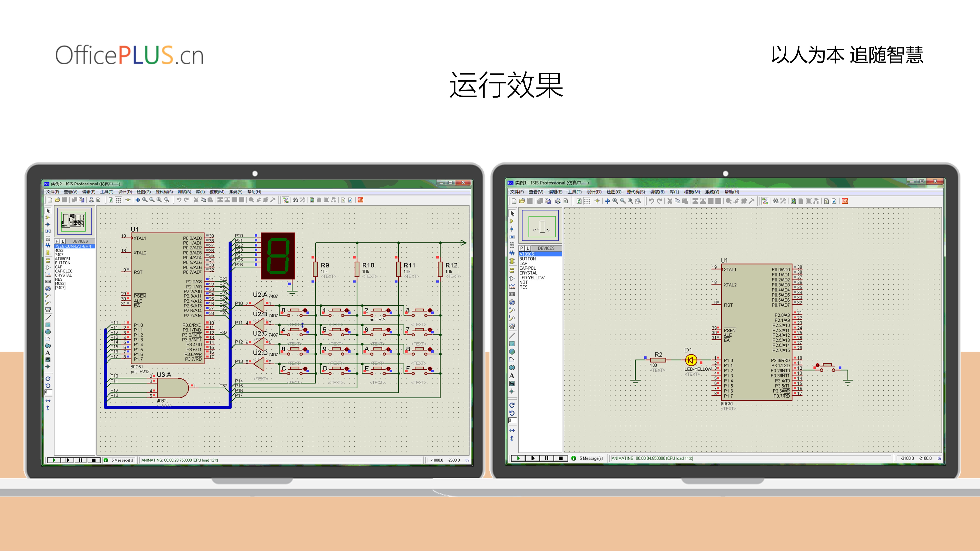Click Zoom In magnifier in 实例1 toolbar
Viewport: 980px width, 551px height.
pos(615,201)
